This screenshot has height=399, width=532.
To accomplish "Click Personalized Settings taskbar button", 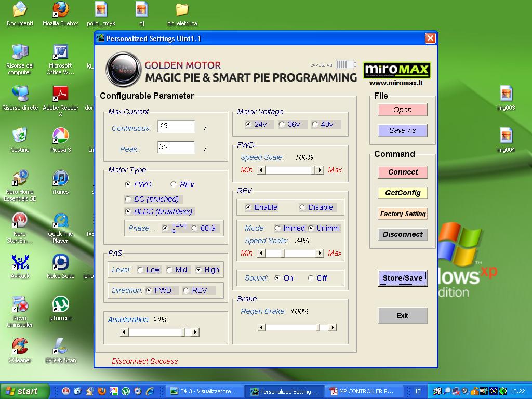I will pos(284,391).
